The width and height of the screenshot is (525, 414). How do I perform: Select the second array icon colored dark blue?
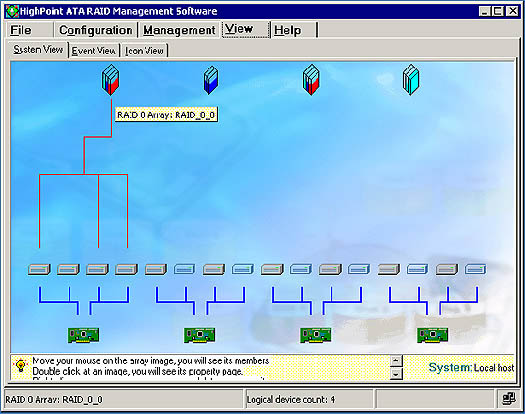click(x=211, y=80)
